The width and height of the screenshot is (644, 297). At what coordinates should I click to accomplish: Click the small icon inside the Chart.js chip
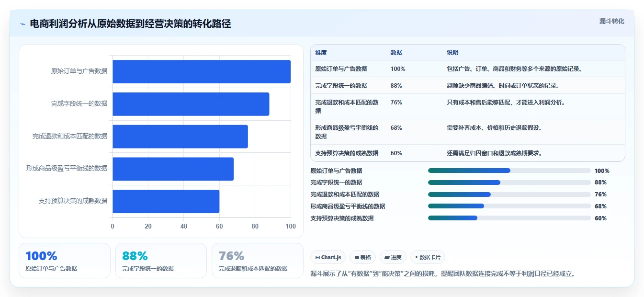pos(317,257)
